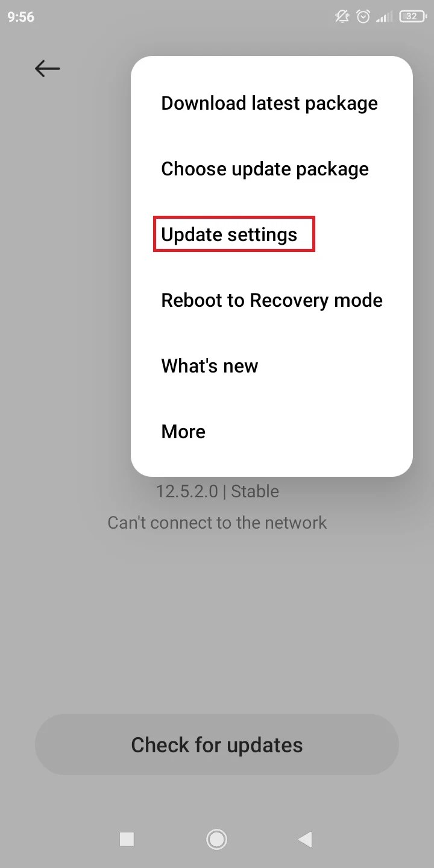Image resolution: width=434 pixels, height=868 pixels.
Task: Open the What's new entry
Action: (209, 366)
